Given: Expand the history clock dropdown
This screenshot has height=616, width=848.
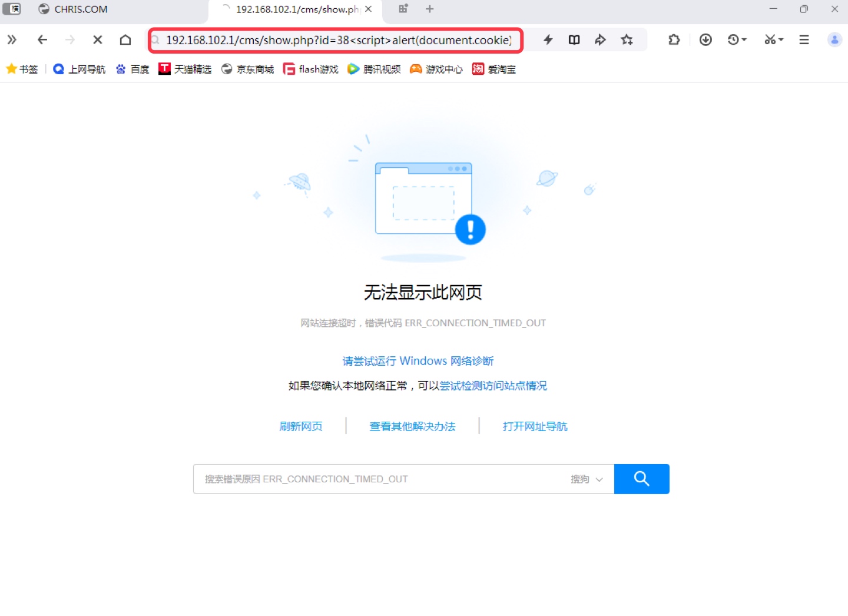Looking at the screenshot, I should click(x=737, y=39).
